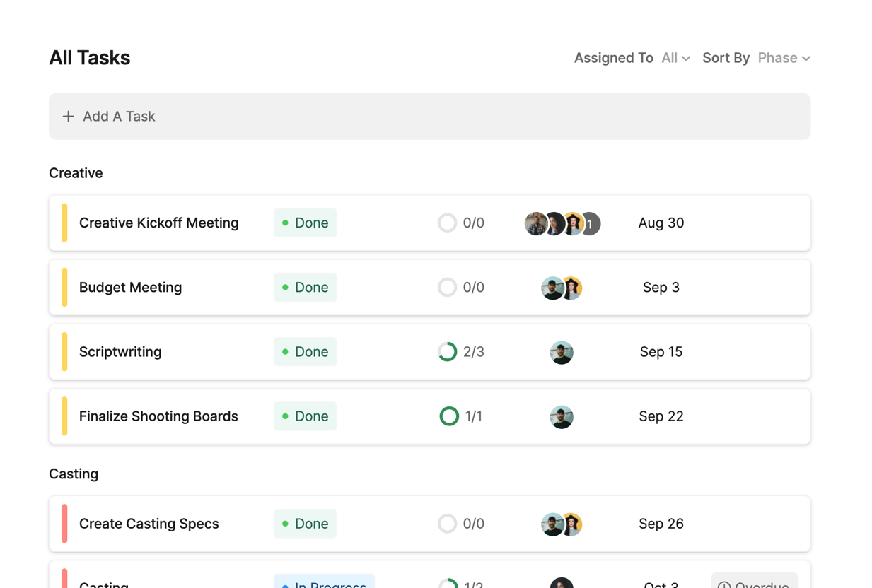872x588 pixels.
Task: Click the Finalize Shooting Boards 1/1 progress ring
Action: (x=448, y=416)
